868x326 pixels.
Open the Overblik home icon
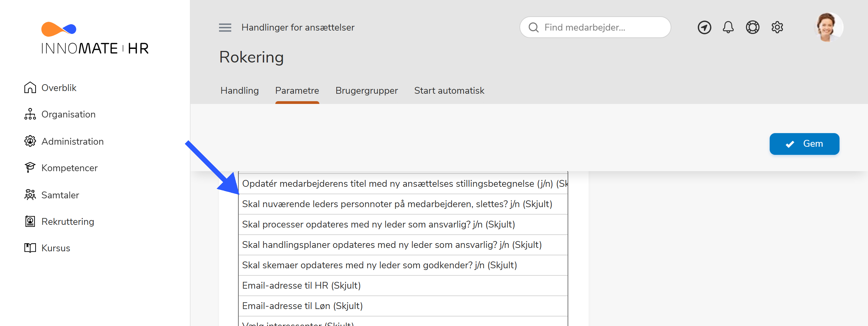pyautogui.click(x=31, y=88)
